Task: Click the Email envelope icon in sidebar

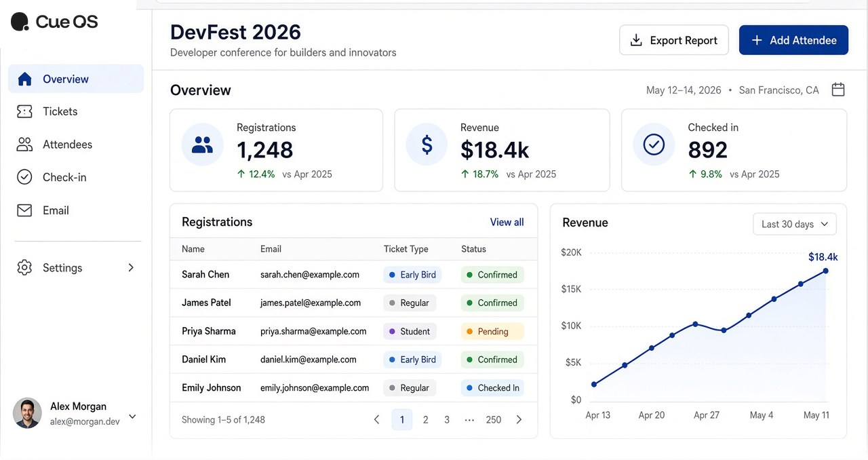Action: coord(25,210)
